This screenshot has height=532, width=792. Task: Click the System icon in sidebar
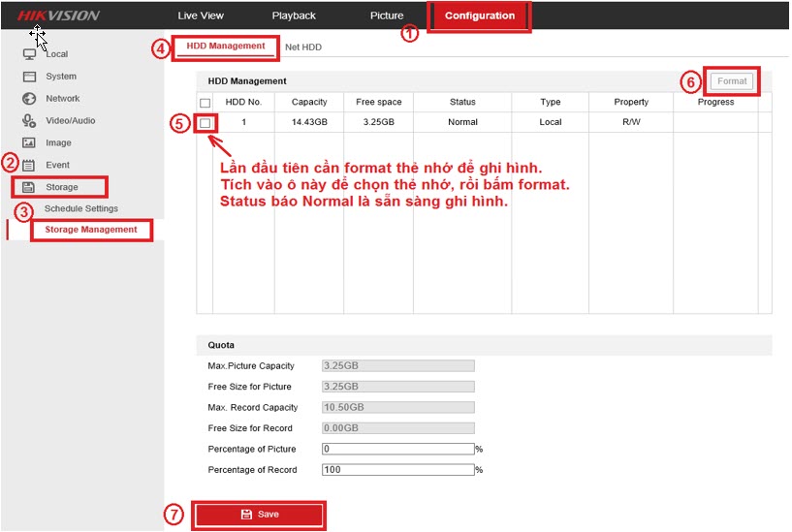29,77
